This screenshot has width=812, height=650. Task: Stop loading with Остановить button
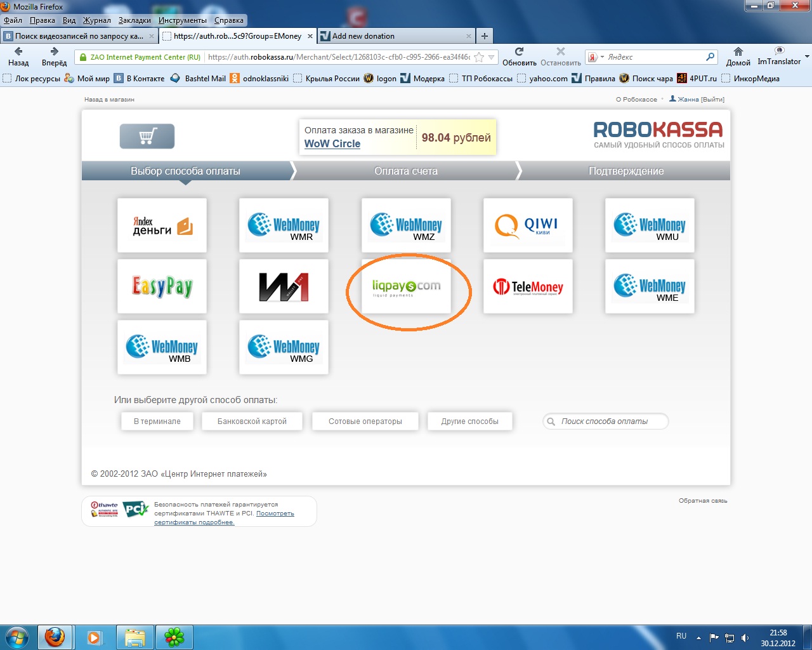(x=561, y=56)
